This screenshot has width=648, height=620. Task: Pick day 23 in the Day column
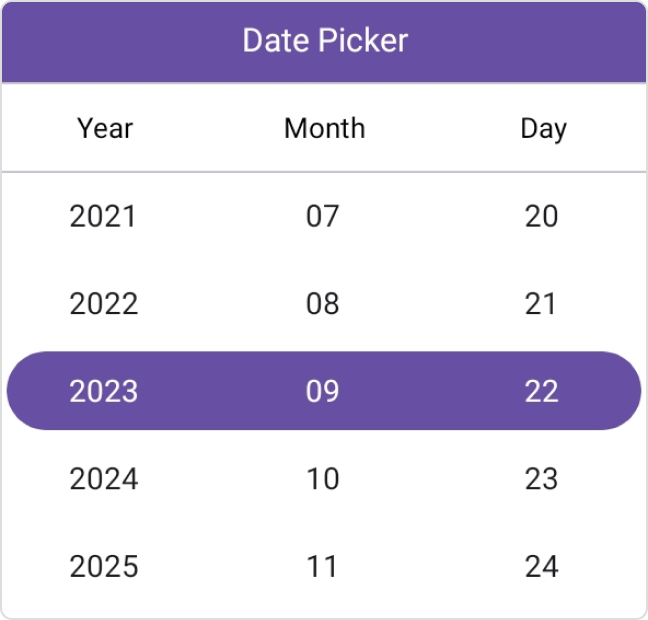click(x=542, y=479)
